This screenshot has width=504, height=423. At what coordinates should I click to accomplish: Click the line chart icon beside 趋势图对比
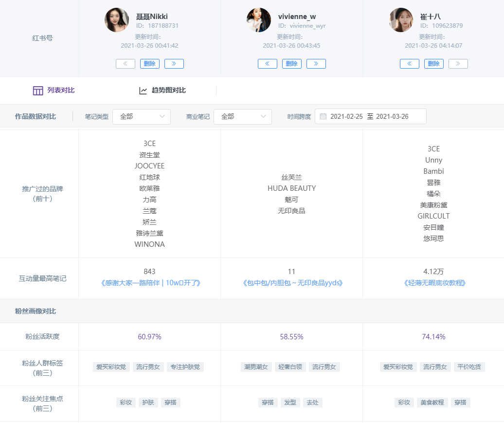[x=143, y=91]
